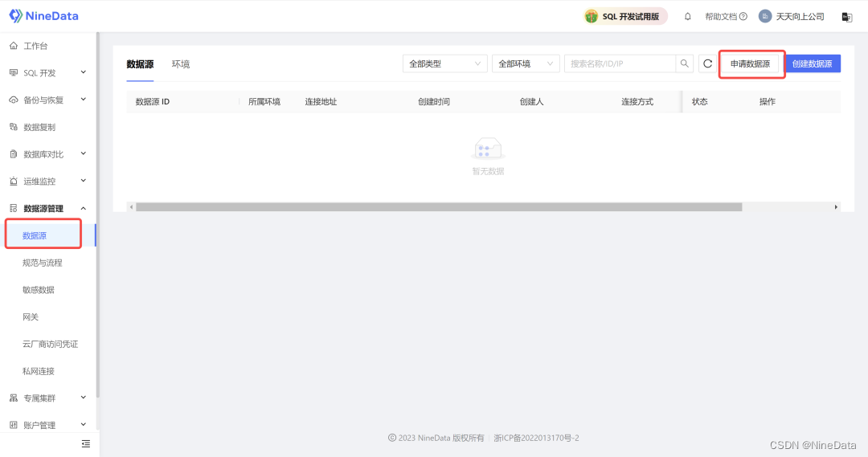Click the SQL 开发 monitor icon
This screenshot has height=457, width=868.
click(14, 72)
